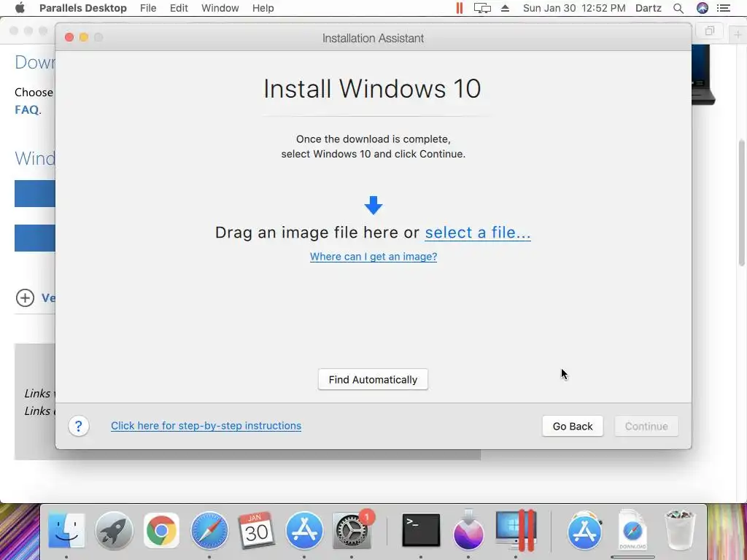
Task: Open the Edit menu
Action: (x=179, y=8)
